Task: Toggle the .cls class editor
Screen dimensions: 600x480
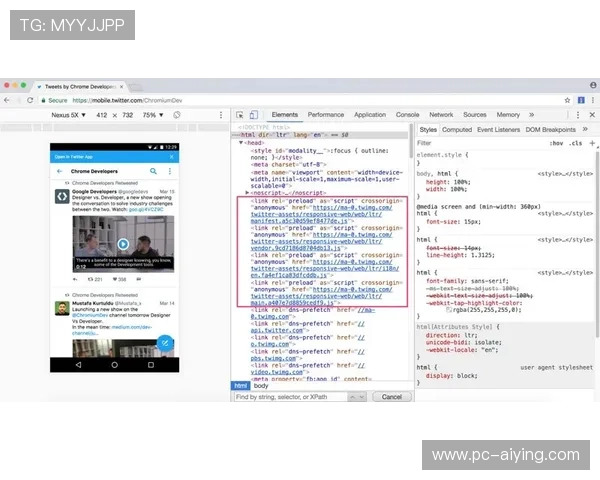Action: pyautogui.click(x=576, y=143)
